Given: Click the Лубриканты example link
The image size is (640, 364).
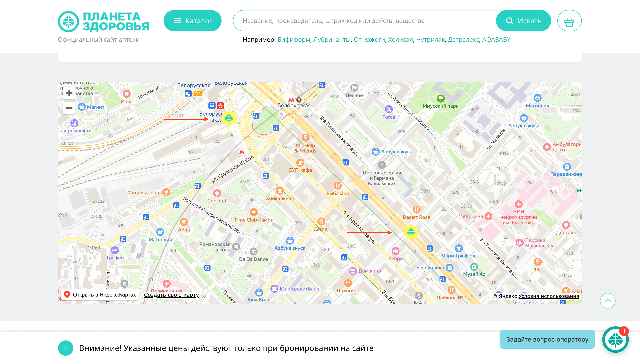Looking at the screenshot, I should [332, 40].
